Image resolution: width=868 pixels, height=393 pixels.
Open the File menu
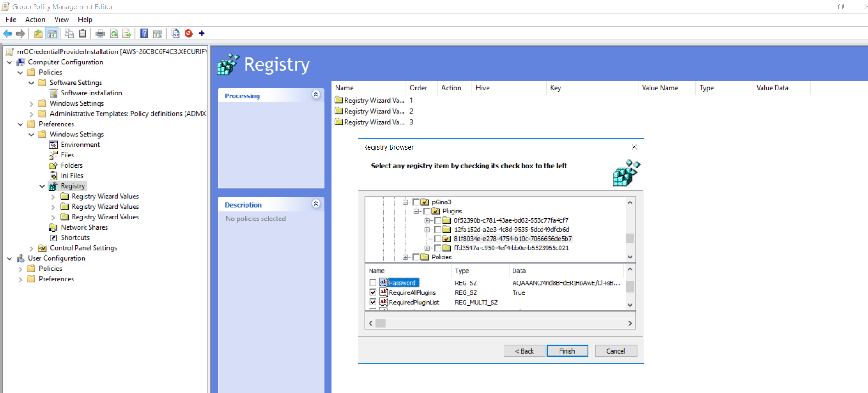(x=11, y=19)
